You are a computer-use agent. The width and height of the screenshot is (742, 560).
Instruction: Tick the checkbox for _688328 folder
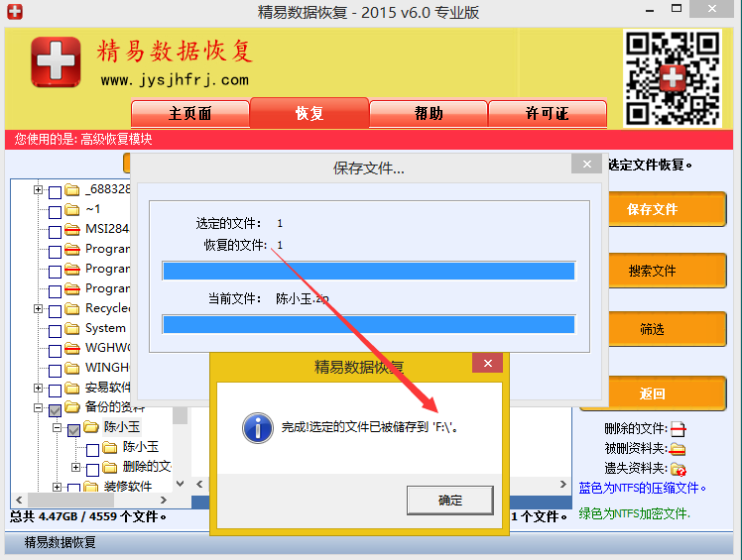coord(55,192)
